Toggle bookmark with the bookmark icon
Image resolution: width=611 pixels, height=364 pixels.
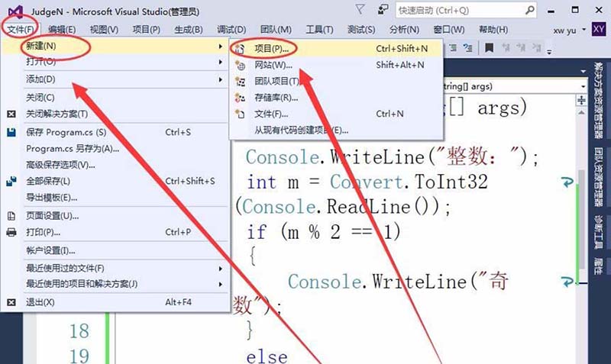[489, 48]
